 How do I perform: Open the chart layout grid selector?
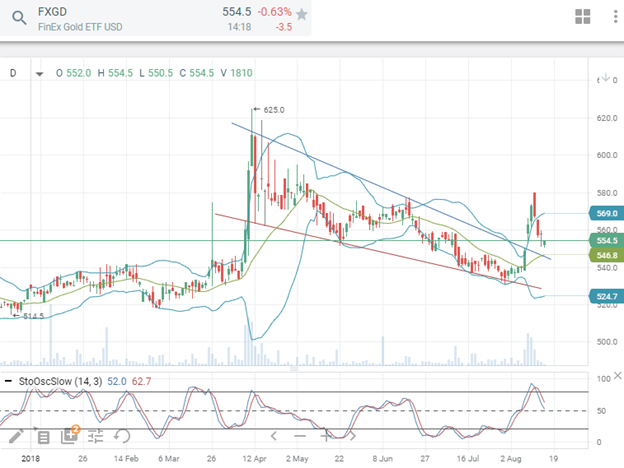click(583, 17)
